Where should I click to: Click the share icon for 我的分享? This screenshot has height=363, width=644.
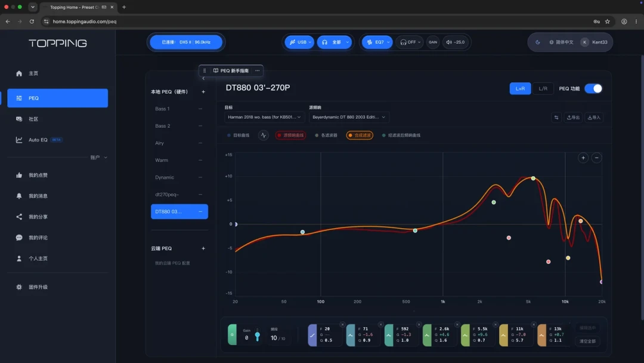(19, 217)
